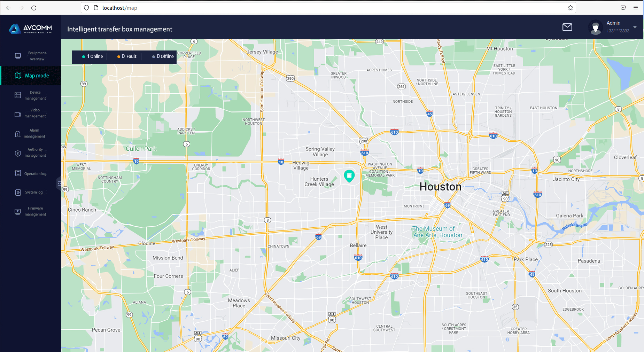Open the Pocket save icon
The width and height of the screenshot is (644, 352).
[x=623, y=8]
